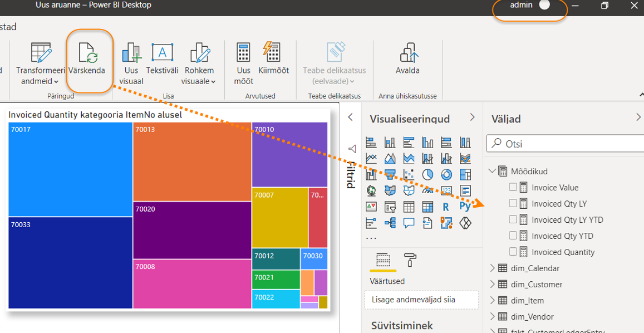This screenshot has height=333, width=644.
Task: Switch to the format paint roller tab
Action: [x=410, y=260]
